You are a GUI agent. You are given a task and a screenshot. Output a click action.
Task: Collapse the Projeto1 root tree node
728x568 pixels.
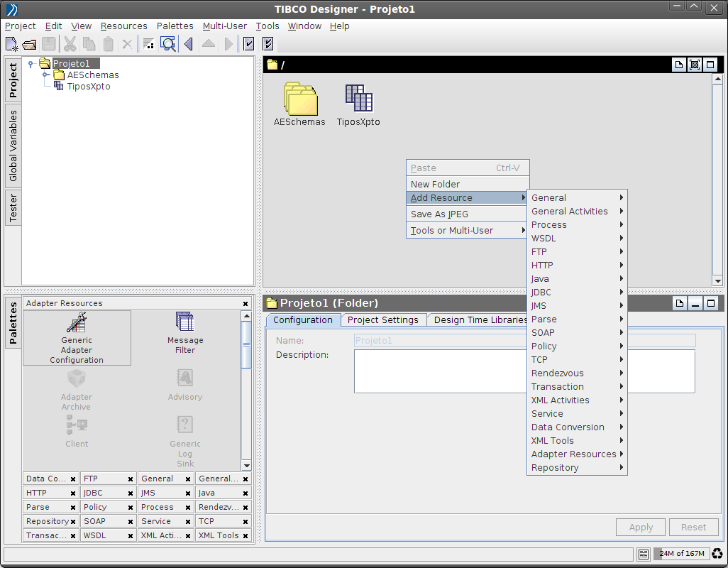tap(31, 64)
